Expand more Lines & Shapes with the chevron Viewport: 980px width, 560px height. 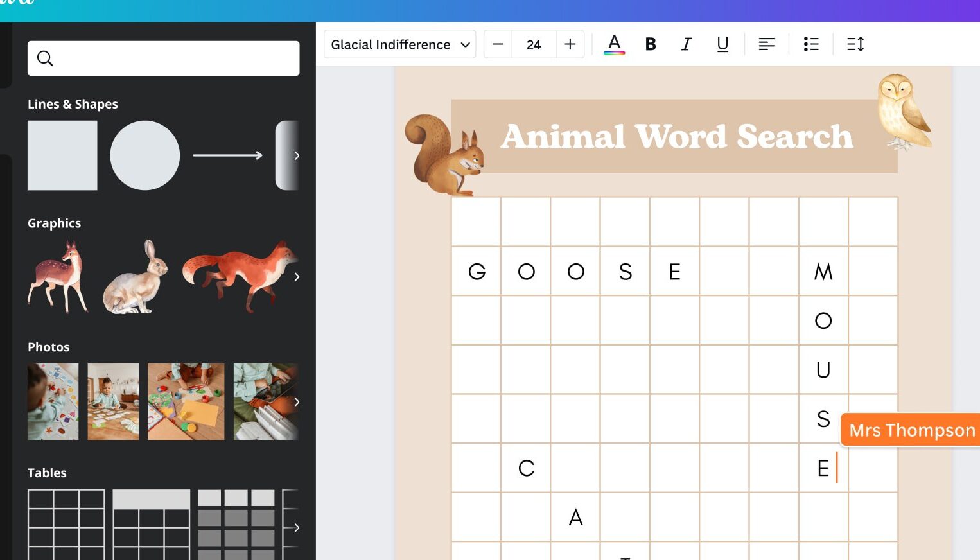(x=297, y=155)
